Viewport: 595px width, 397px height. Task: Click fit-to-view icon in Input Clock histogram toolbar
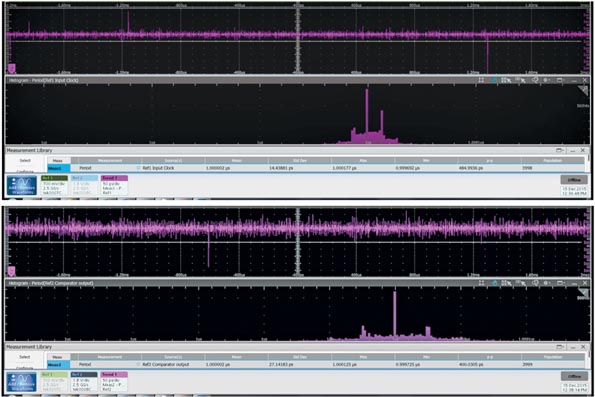(x=481, y=80)
